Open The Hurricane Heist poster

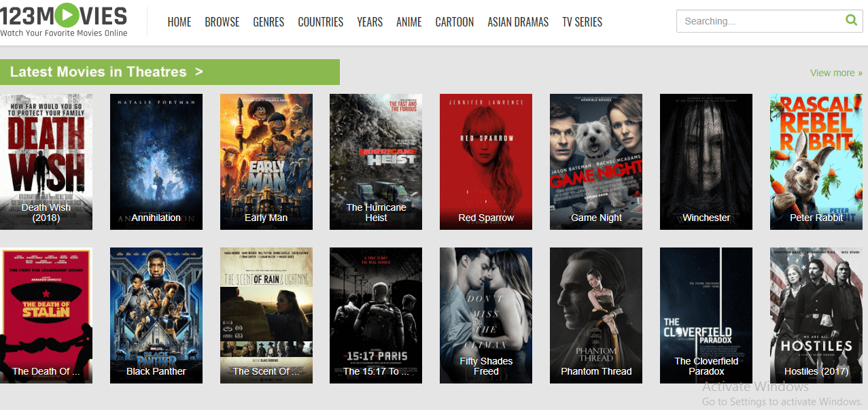click(376, 162)
